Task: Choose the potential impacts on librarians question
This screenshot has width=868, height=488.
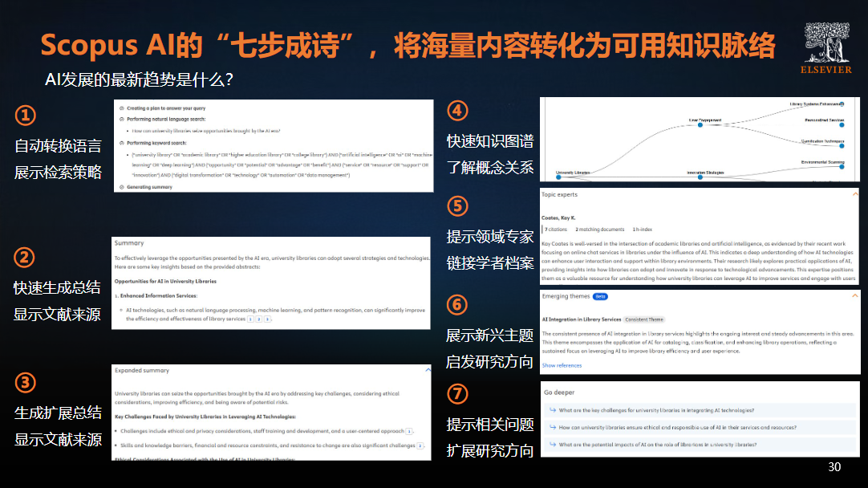Action: pos(657,444)
